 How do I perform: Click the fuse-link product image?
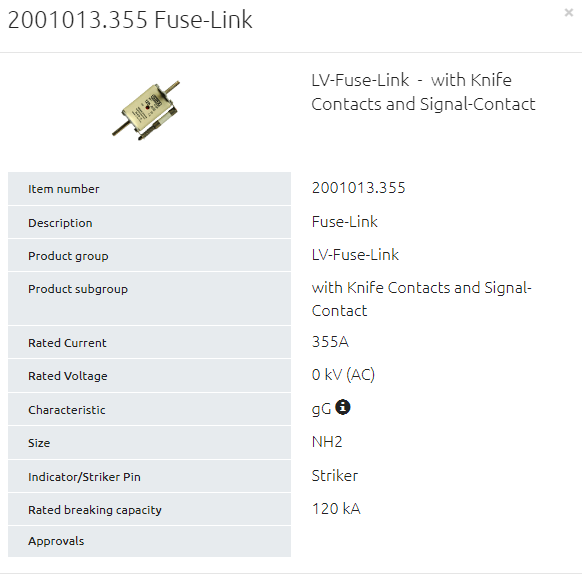point(146,110)
